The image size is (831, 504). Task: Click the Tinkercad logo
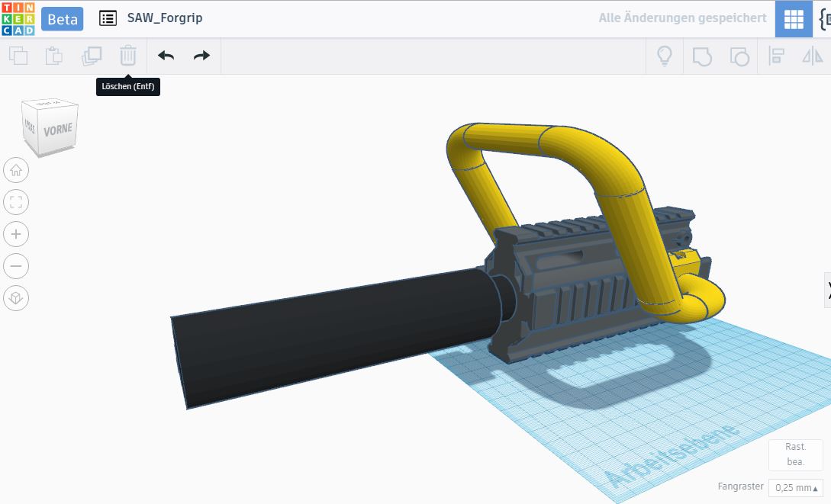click(18, 18)
